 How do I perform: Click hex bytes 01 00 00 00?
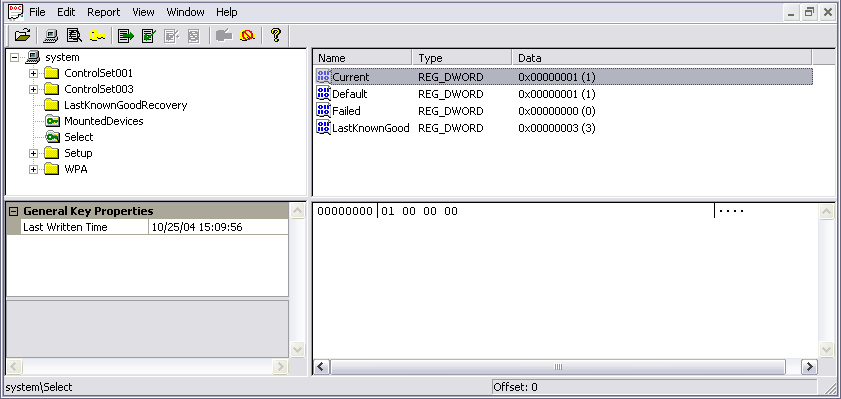[x=419, y=211]
